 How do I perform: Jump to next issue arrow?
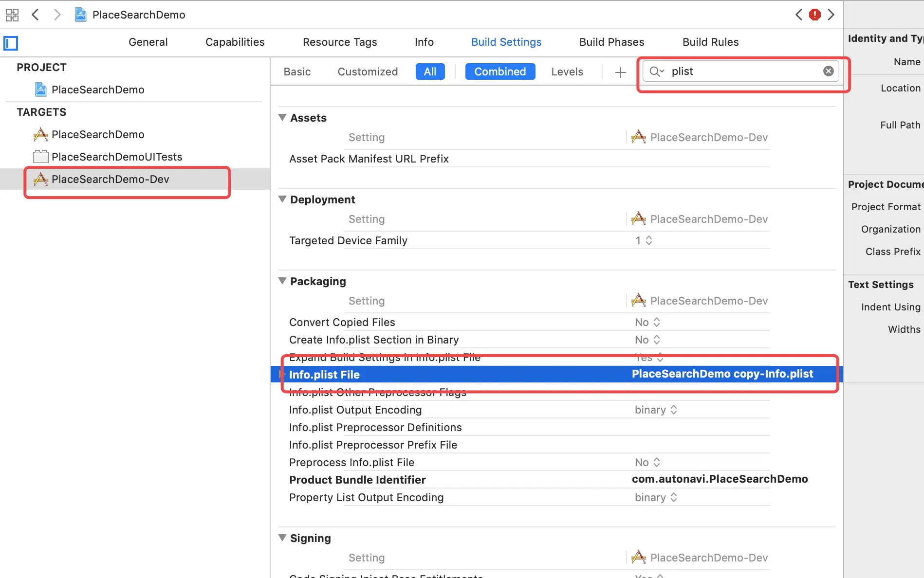coord(831,15)
